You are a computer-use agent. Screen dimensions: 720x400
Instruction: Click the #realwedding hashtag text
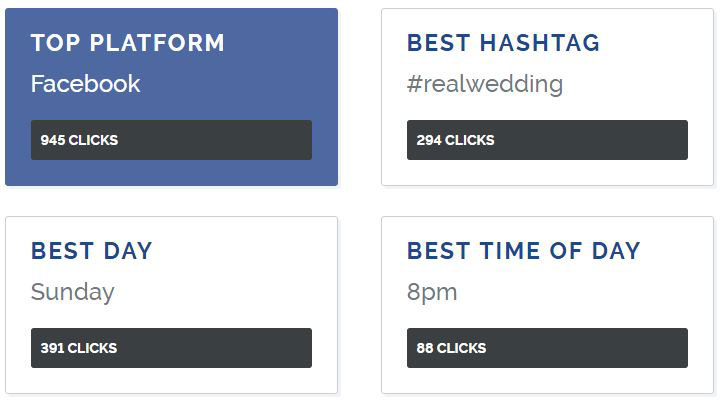485,85
